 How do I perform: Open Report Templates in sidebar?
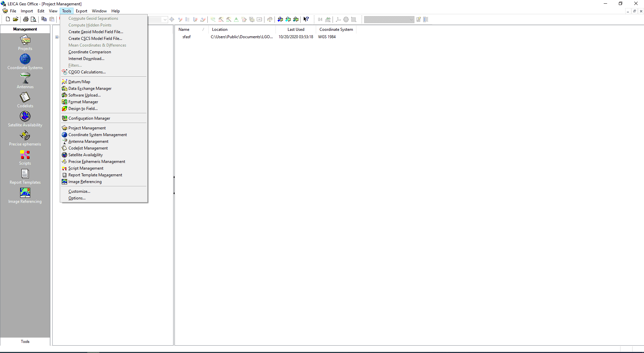point(25,177)
